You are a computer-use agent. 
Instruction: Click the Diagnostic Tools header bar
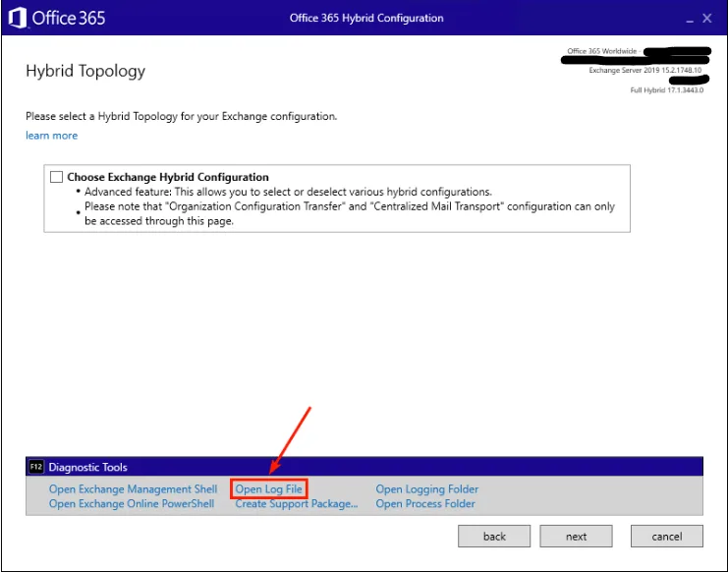coord(364,467)
